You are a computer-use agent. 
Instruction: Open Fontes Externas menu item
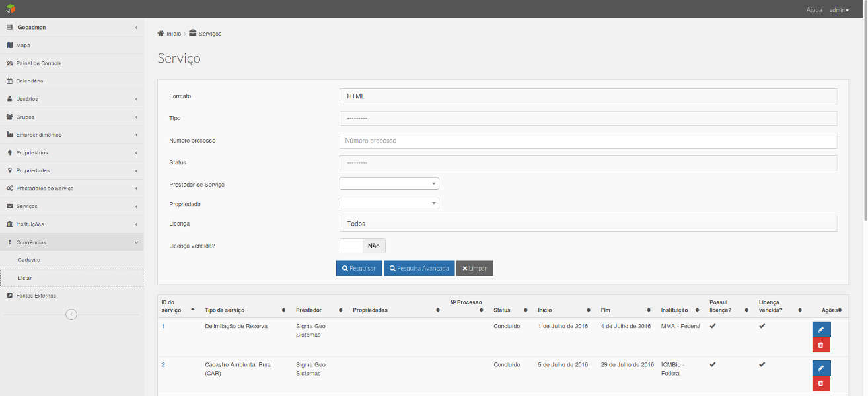(71, 296)
